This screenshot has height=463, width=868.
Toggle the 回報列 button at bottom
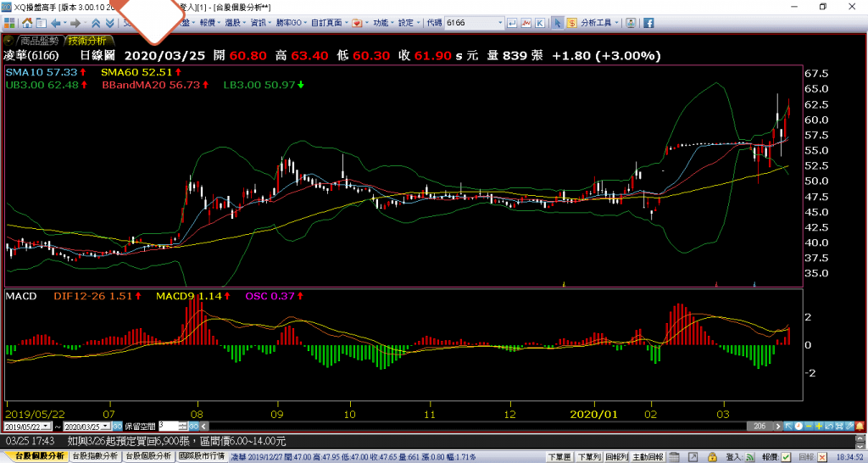point(617,456)
